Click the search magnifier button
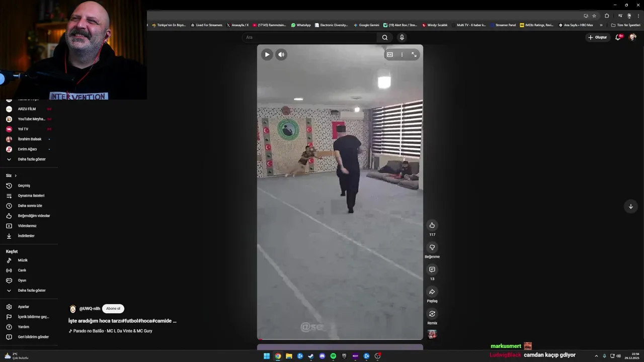This screenshot has height=362, width=644. (x=385, y=37)
